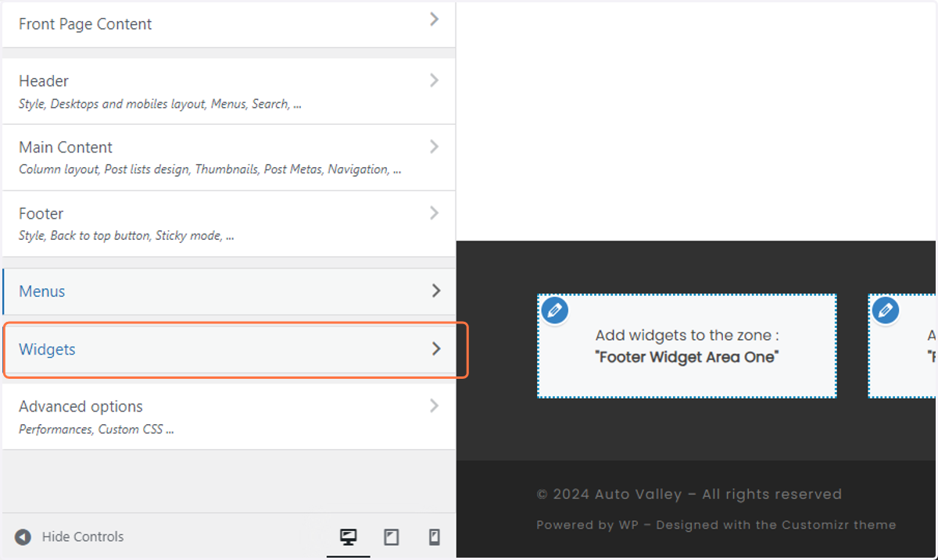
Task: Expand chevron on Advanced options row
Action: point(435,406)
